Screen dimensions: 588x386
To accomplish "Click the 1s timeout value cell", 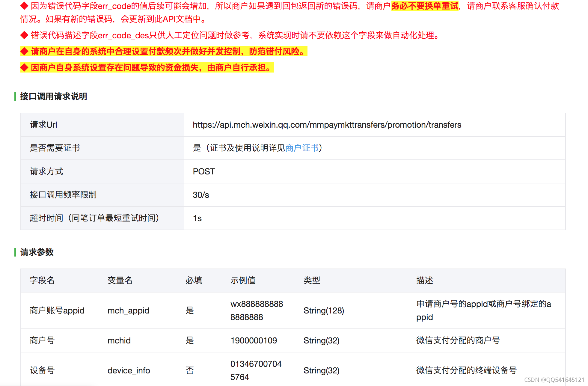I will click(197, 218).
